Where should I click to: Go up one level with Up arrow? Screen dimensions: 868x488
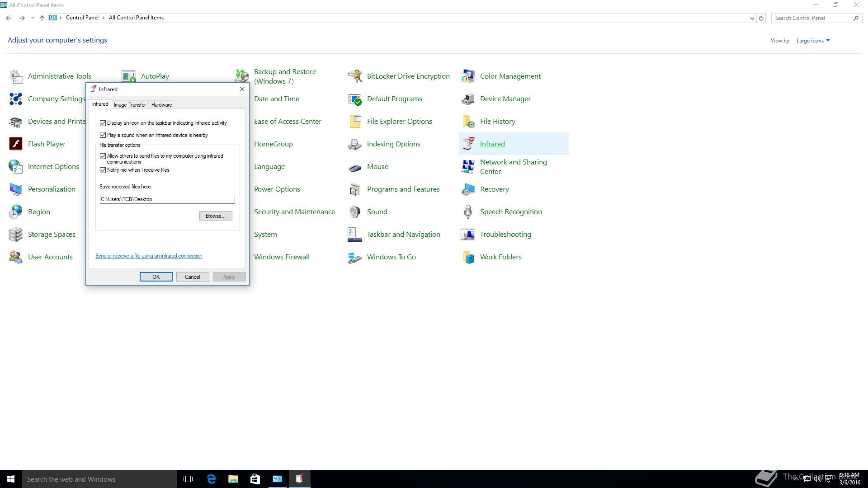pyautogui.click(x=42, y=18)
